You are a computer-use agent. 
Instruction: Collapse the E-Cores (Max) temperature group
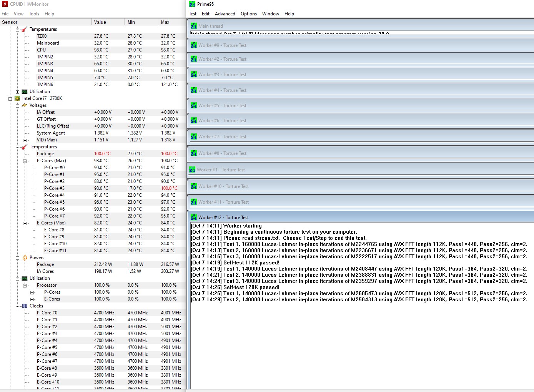25,223
